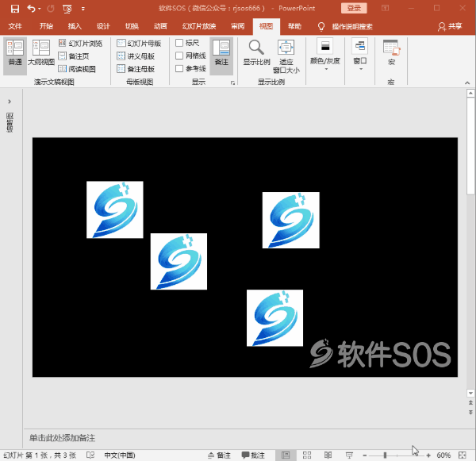This screenshot has width=476, height=461.
Task: Open 讲义母版 handout master
Action: click(x=136, y=56)
